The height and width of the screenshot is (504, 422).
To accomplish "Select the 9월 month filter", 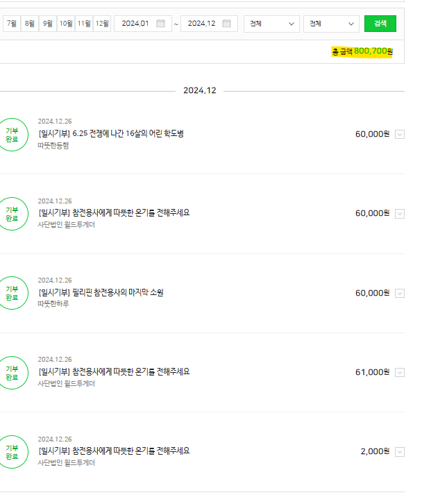I will coord(48,24).
